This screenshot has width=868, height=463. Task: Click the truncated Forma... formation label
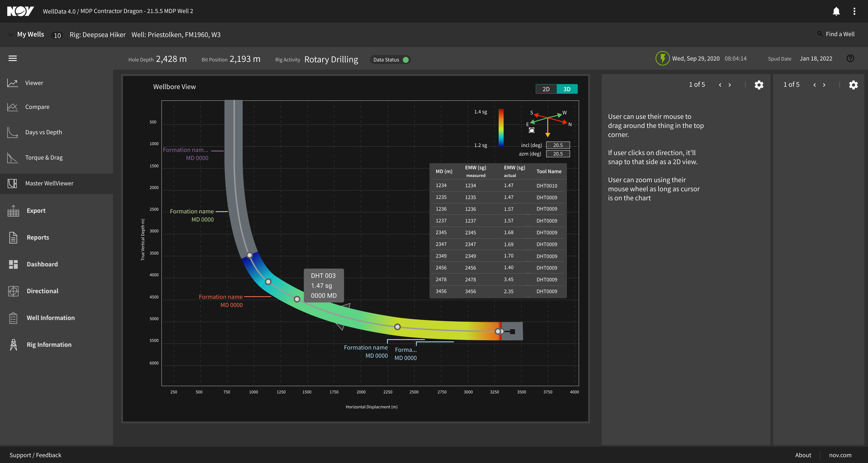tap(406, 350)
